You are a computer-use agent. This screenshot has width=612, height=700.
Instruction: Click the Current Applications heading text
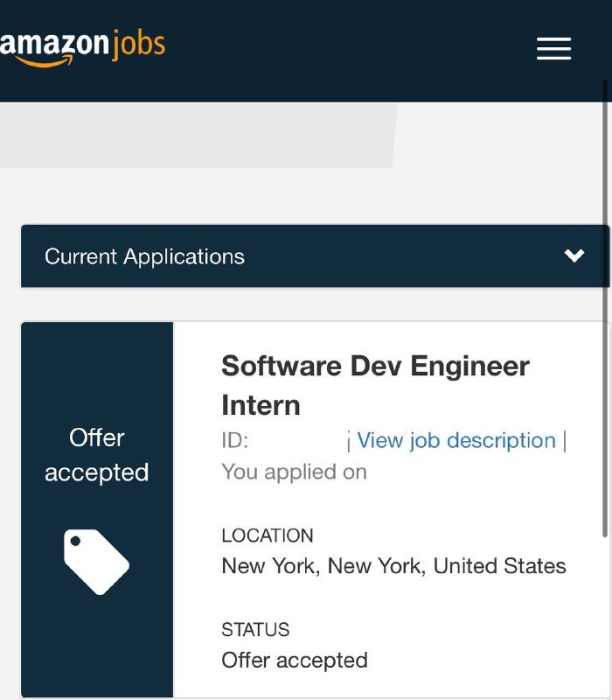click(144, 256)
